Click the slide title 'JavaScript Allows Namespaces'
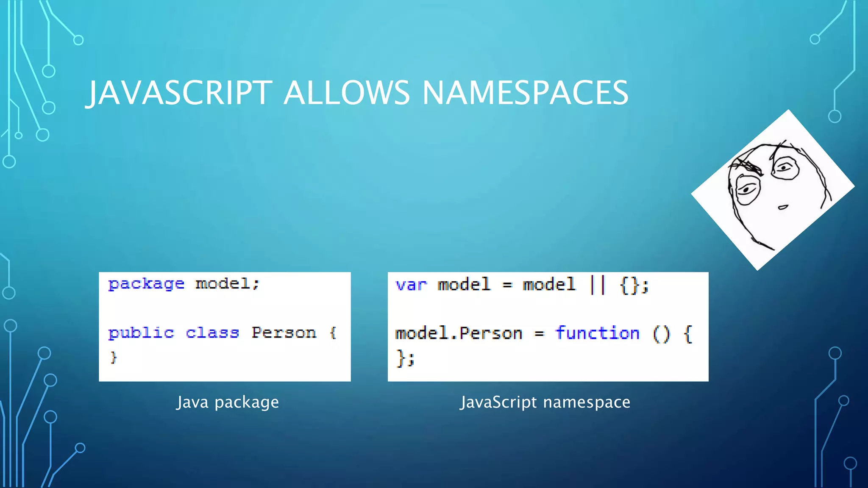 357,93
